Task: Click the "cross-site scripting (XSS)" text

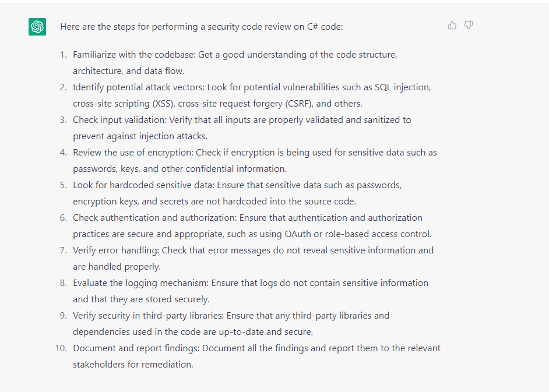Action: click(x=124, y=104)
